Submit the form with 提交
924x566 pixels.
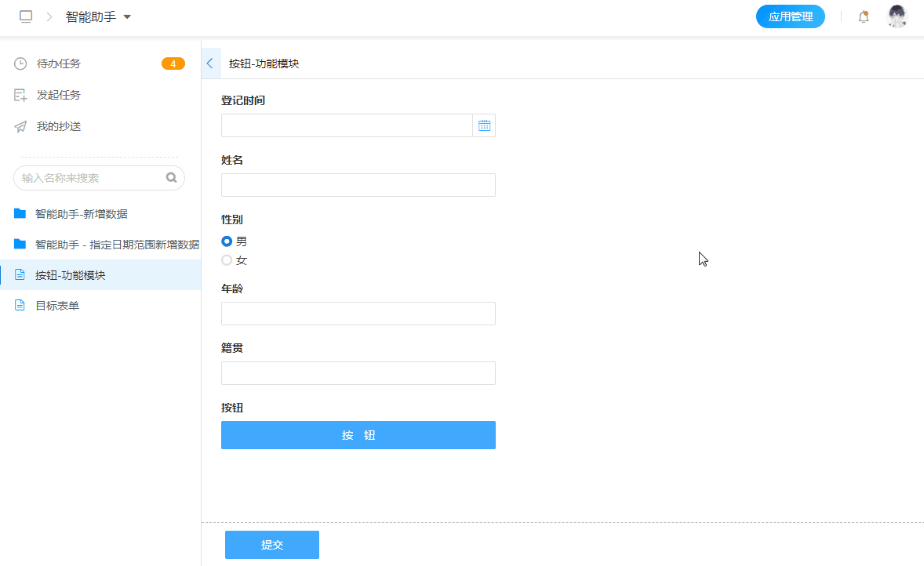pos(271,545)
